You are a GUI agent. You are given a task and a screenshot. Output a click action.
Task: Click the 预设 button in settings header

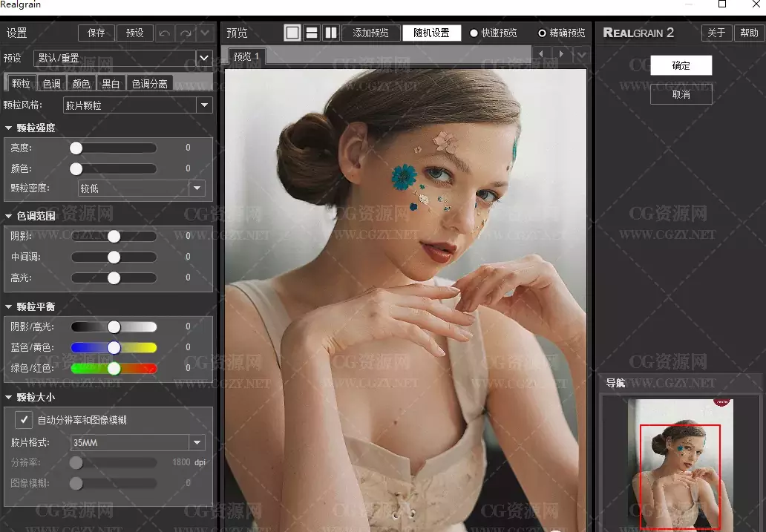[x=135, y=33]
